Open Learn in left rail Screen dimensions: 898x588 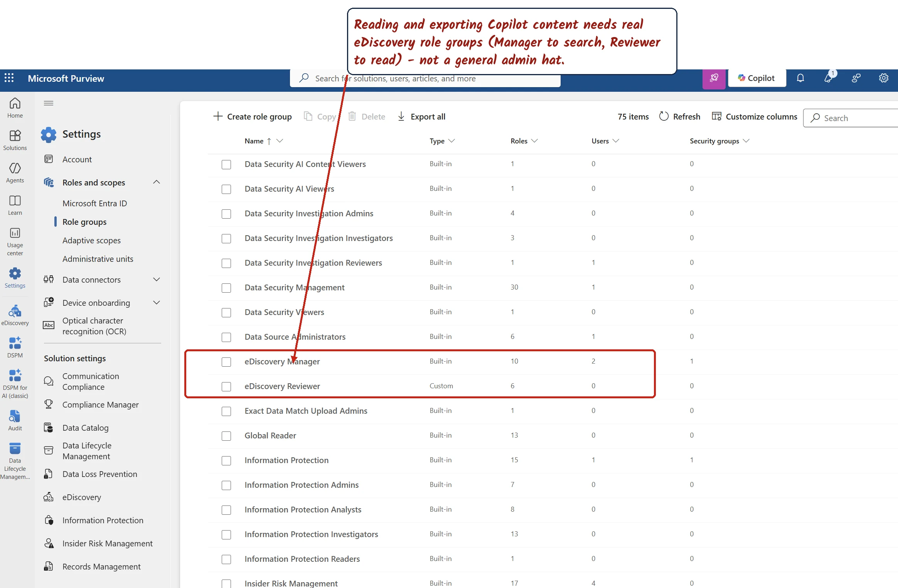(x=15, y=205)
